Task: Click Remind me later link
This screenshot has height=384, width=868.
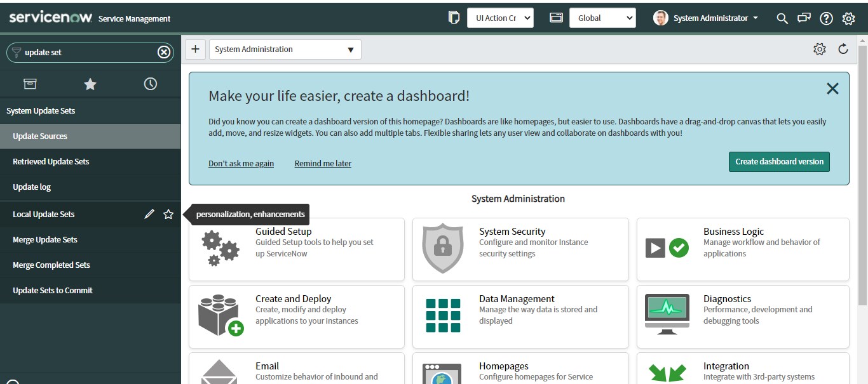Action: click(323, 164)
